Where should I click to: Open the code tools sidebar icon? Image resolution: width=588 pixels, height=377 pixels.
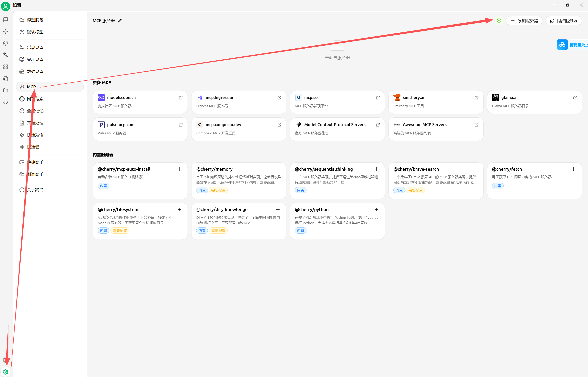click(6, 102)
